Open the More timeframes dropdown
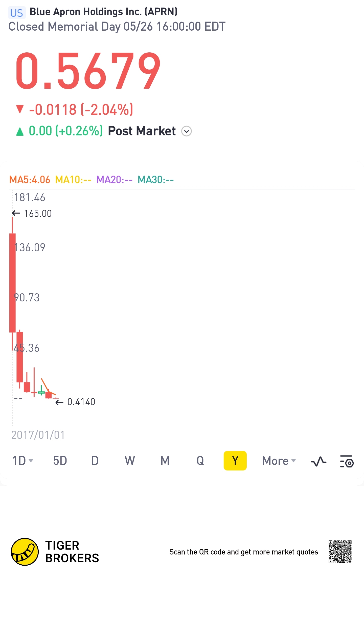364x618 pixels. click(x=279, y=461)
